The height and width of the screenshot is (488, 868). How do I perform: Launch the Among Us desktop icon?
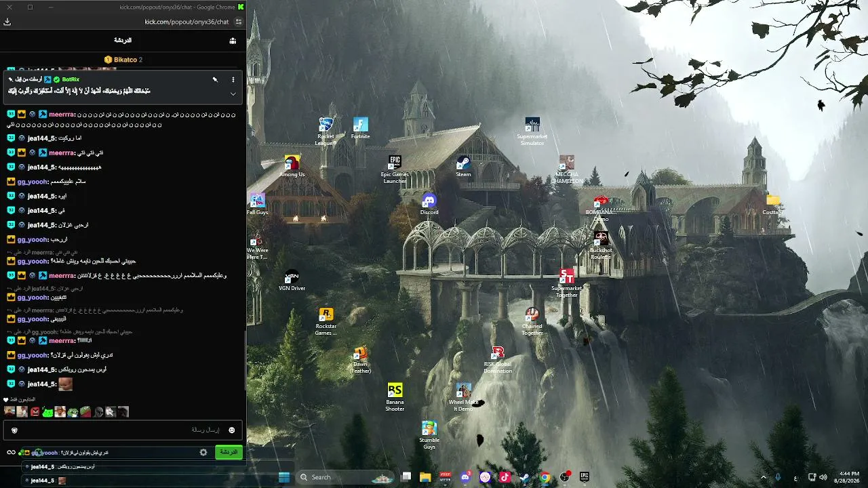click(292, 166)
